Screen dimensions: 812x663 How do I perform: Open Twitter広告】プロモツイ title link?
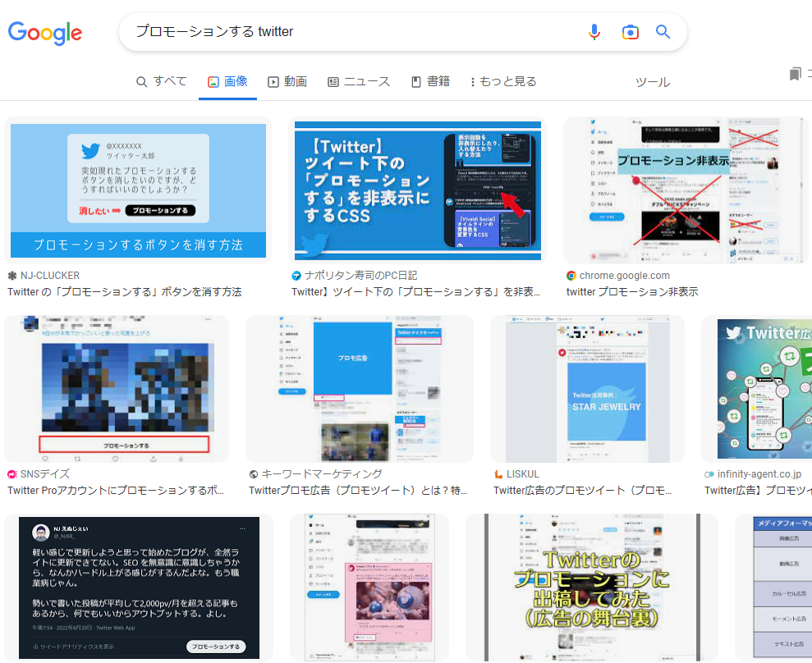tap(758, 491)
